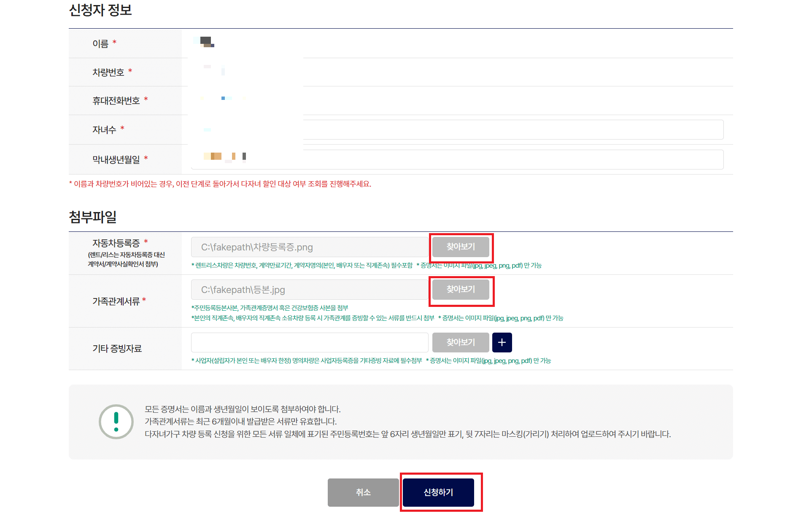Click the green 사업자등록증 note under 기타 증빙자료

(x=306, y=361)
